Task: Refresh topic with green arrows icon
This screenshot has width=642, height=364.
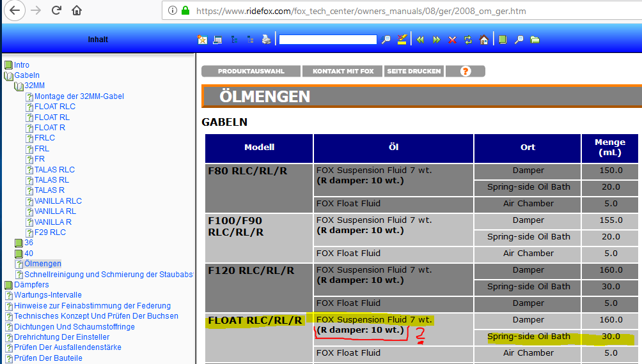Action: [x=468, y=40]
